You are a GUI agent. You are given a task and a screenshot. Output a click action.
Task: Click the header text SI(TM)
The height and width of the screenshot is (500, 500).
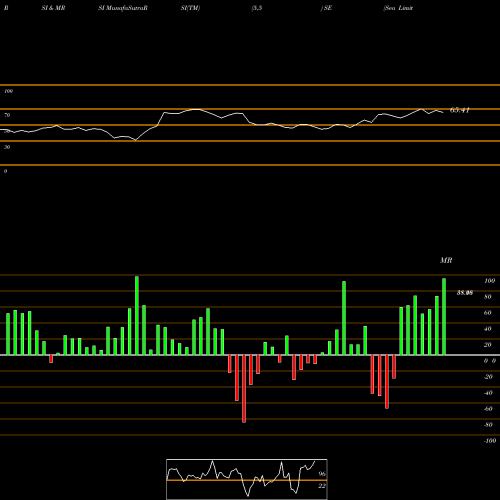[190, 8]
